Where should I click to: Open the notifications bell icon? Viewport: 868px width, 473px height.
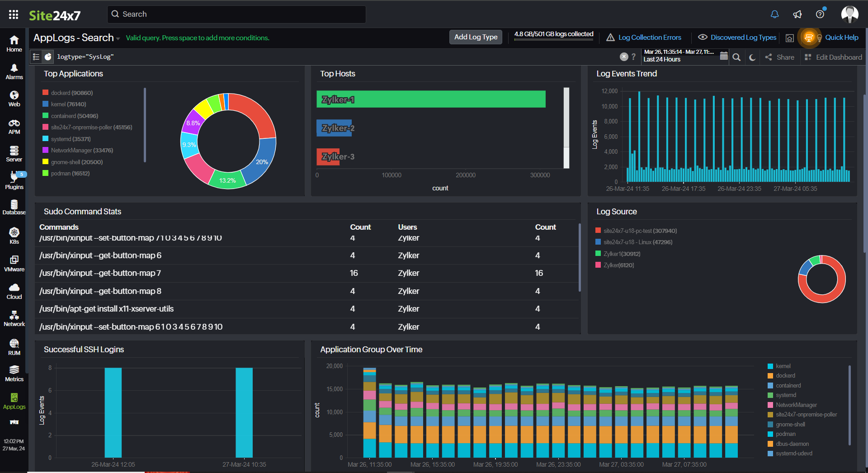tap(774, 14)
